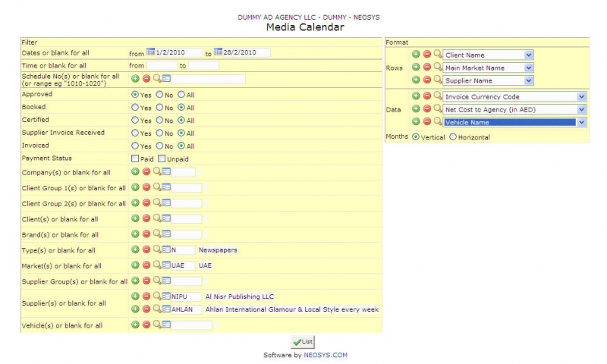This screenshot has width=607, height=364.
Task: Click the Schedule No(s) input field
Action: (x=208, y=79)
